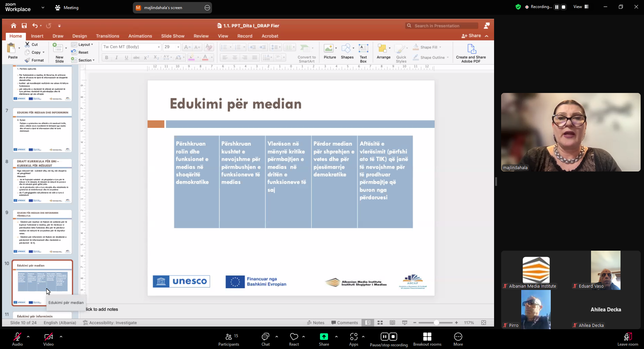Insert a Picture from the ribbon
The image size is (644, 349).
tap(330, 51)
